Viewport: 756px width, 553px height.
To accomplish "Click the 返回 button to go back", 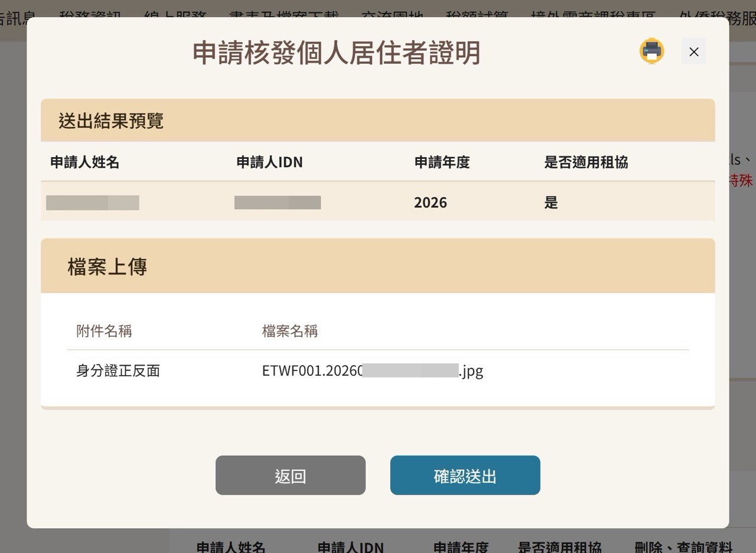I will pyautogui.click(x=290, y=475).
